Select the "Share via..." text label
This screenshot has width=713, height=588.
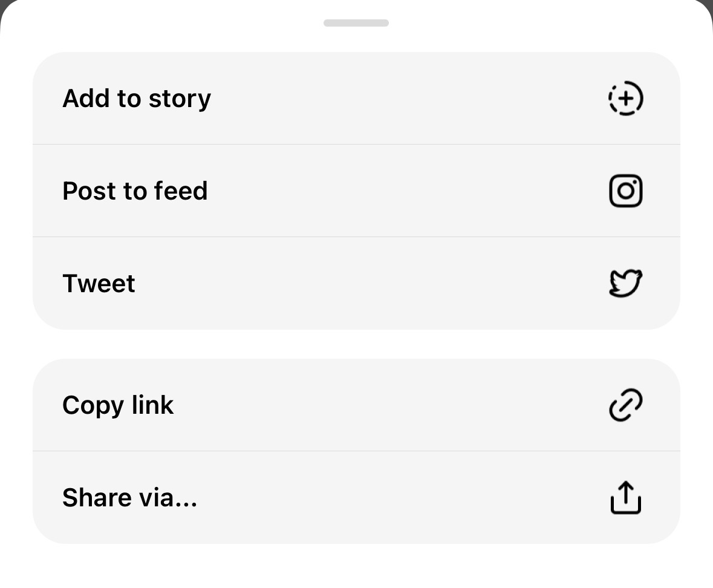(x=129, y=498)
